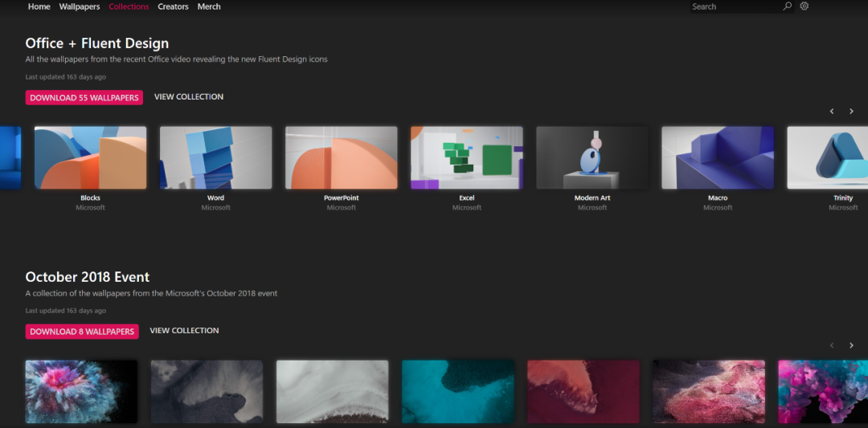868x428 pixels.
Task: Advance the October 2018 Event carousel
Action: point(851,345)
